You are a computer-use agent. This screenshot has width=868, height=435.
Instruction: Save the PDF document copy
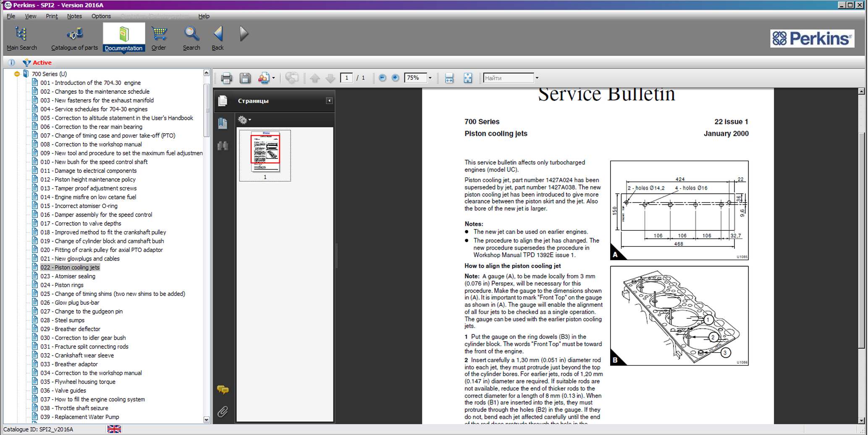[245, 78]
